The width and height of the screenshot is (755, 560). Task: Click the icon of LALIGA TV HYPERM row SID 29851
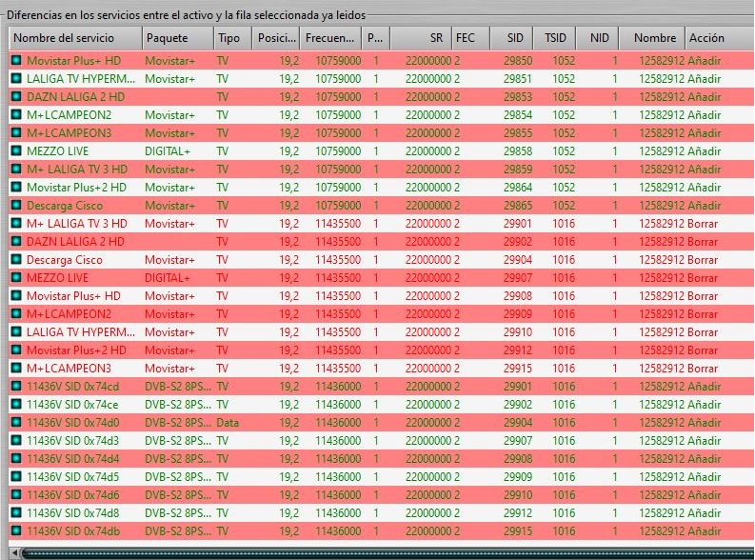16,78
